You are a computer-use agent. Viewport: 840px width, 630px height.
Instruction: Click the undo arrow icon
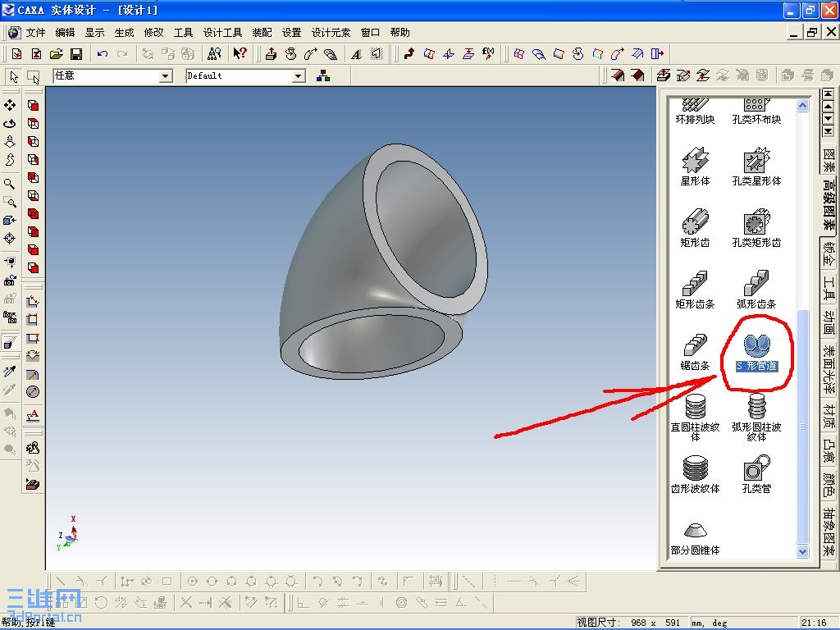[103, 53]
